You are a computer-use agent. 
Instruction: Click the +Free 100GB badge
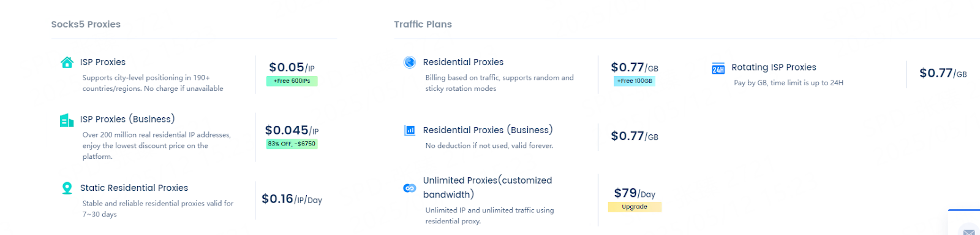(635, 81)
